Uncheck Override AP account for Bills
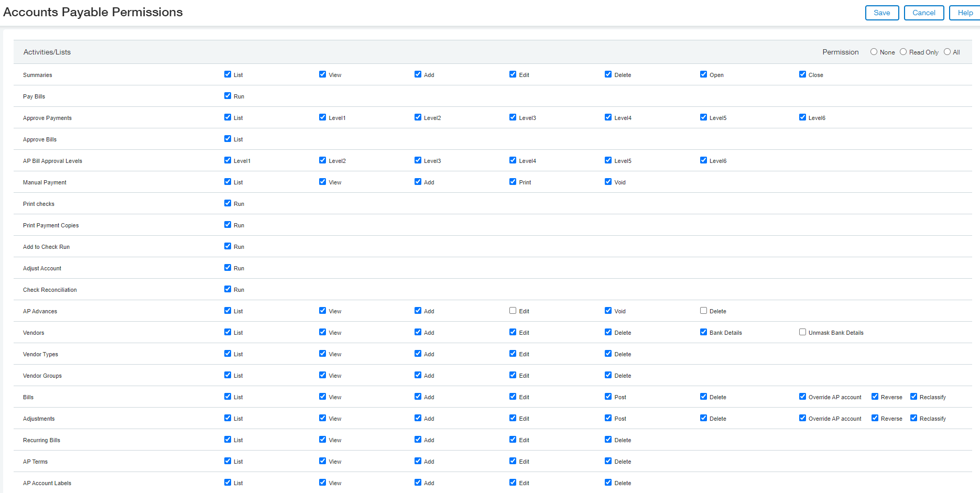 pos(802,397)
